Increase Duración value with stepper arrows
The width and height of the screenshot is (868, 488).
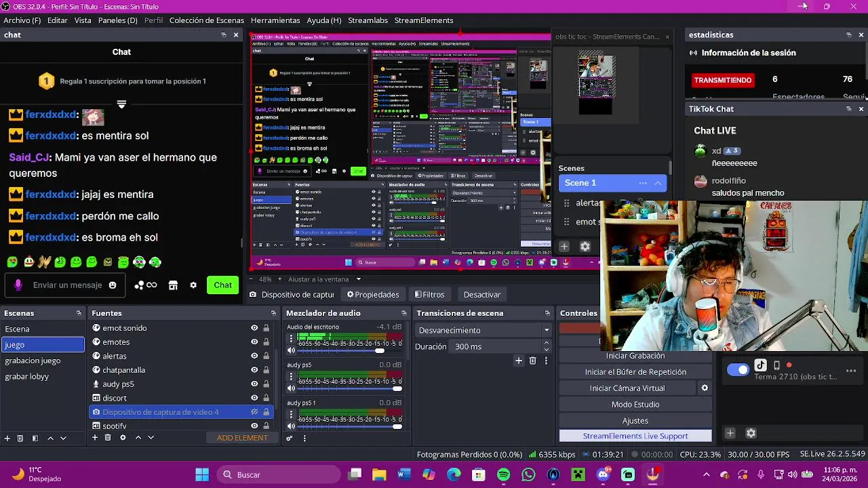pyautogui.click(x=547, y=344)
